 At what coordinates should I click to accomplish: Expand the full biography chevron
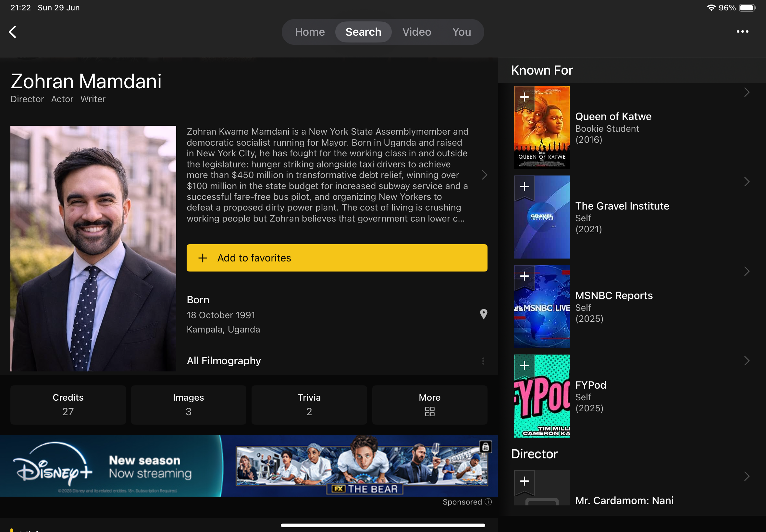pyautogui.click(x=485, y=175)
